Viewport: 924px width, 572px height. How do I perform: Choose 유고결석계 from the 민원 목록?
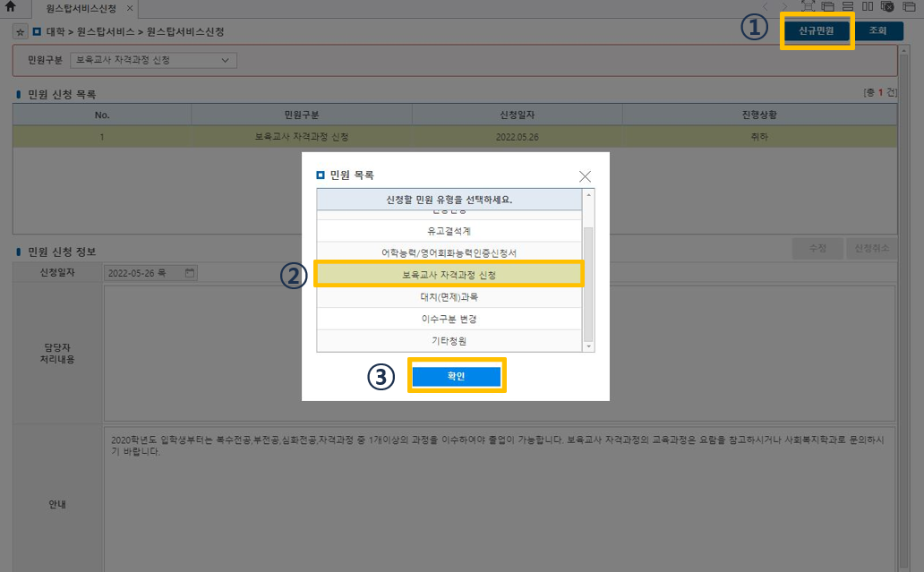coord(449,231)
